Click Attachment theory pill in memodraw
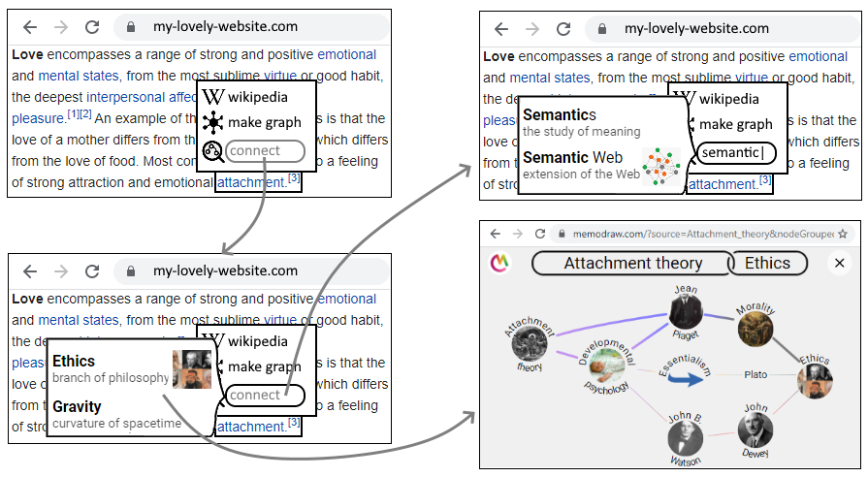The image size is (868, 477). (x=632, y=263)
